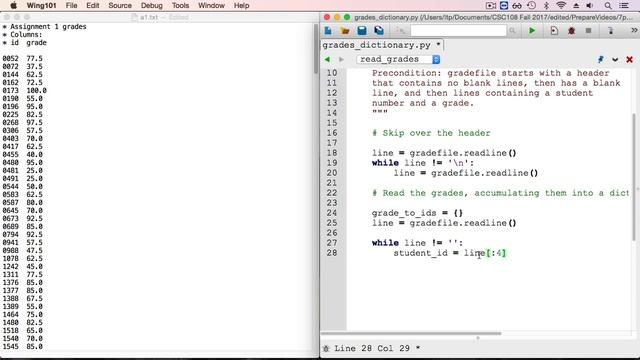The width and height of the screenshot is (640, 360).
Task: Click "while line != '\n':" code line
Action: (423, 163)
